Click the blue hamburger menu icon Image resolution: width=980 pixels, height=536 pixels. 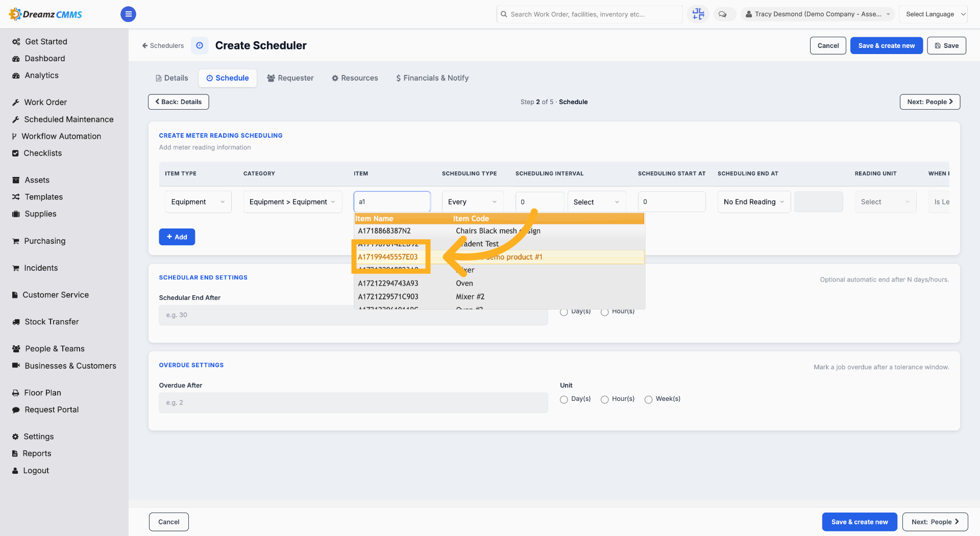click(x=128, y=14)
